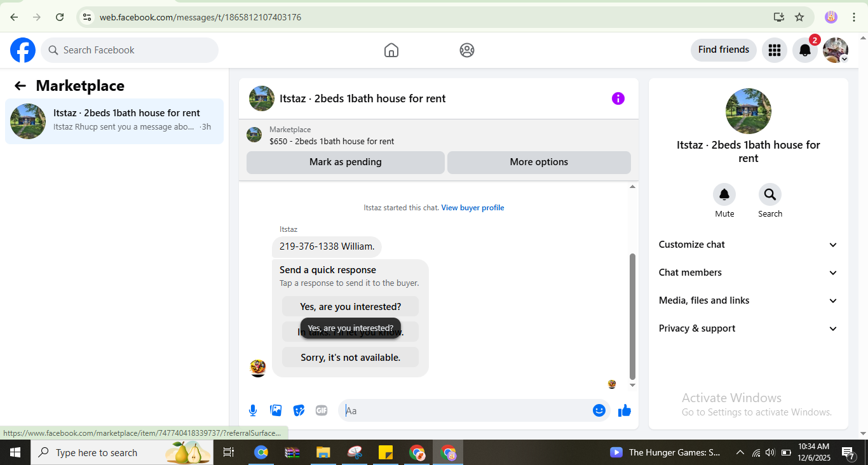Expand Chat members section

point(748,273)
